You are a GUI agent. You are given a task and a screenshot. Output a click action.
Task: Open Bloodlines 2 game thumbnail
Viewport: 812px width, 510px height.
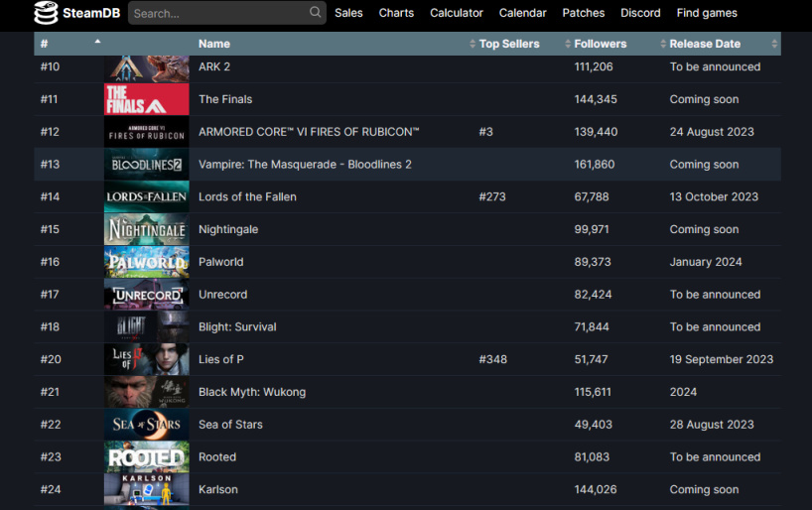click(147, 164)
